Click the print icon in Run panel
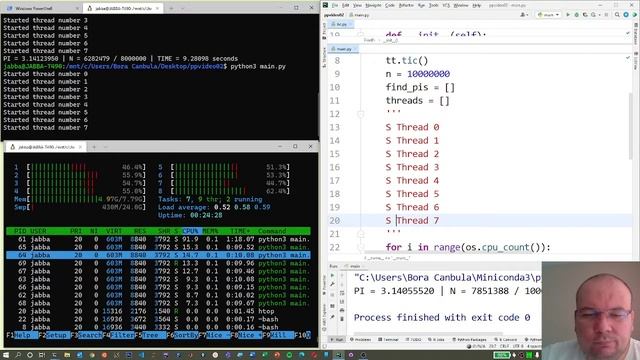Image resolution: width=640 pixels, height=360 pixels. [x=342, y=310]
